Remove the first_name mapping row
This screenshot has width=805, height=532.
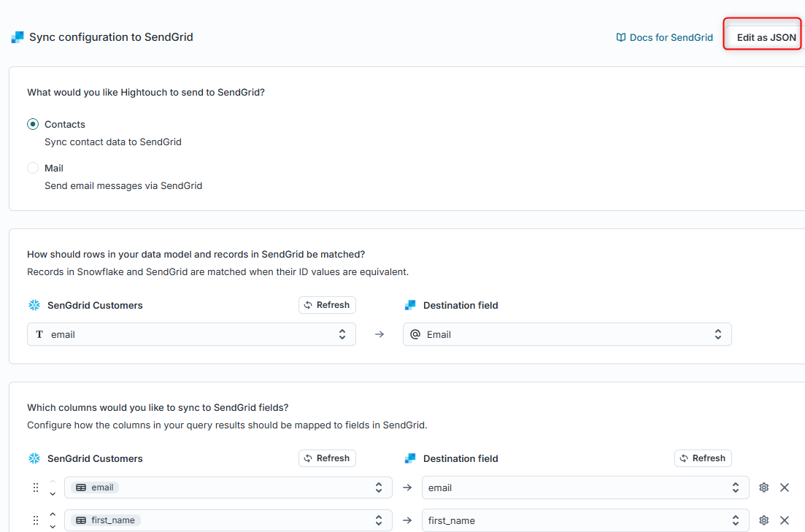(x=785, y=520)
